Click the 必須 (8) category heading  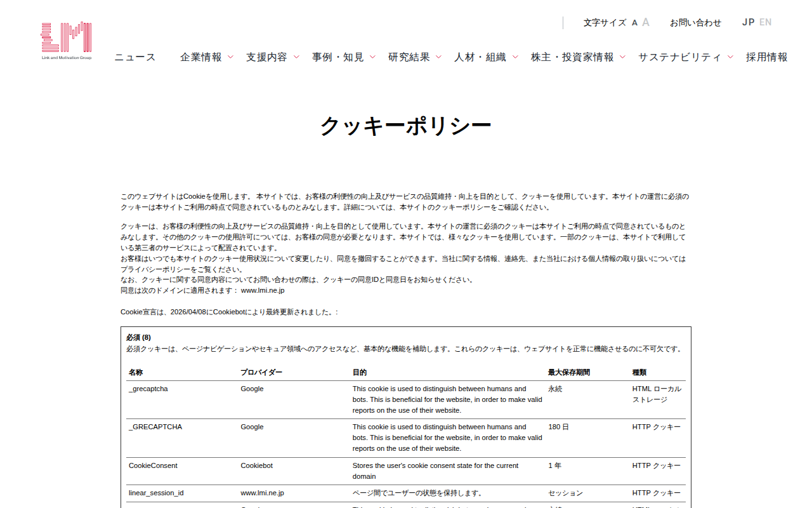pos(138,337)
